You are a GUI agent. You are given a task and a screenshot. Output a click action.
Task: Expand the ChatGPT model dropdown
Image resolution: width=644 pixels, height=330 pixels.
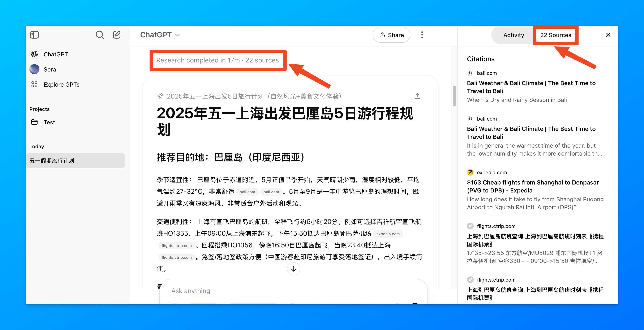coord(160,35)
